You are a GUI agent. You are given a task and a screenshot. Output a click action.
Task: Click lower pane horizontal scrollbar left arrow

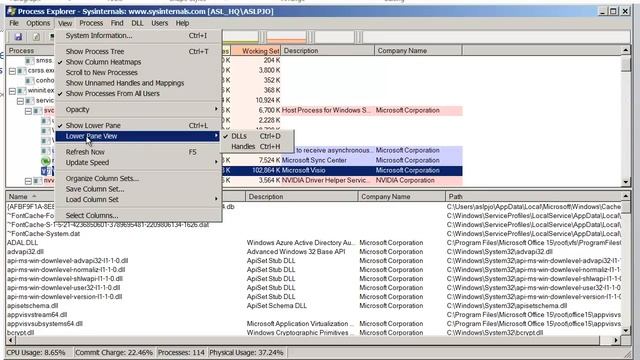tap(10, 340)
